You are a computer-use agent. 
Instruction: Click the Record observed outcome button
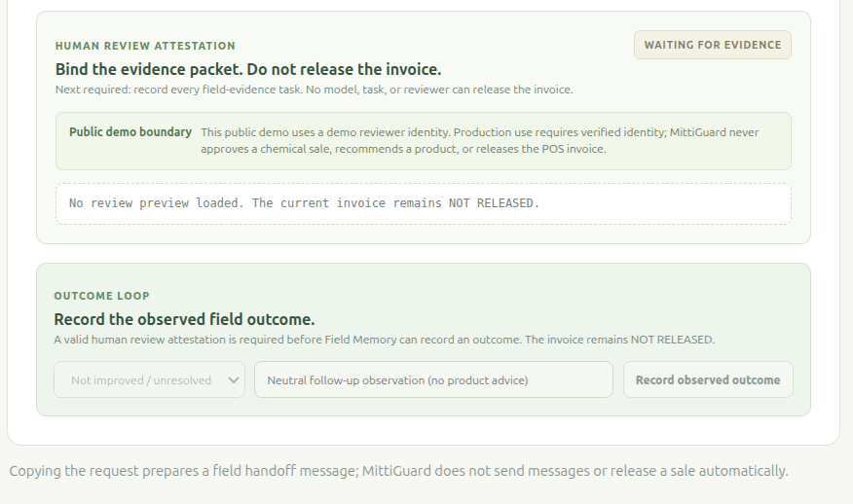[x=708, y=379]
